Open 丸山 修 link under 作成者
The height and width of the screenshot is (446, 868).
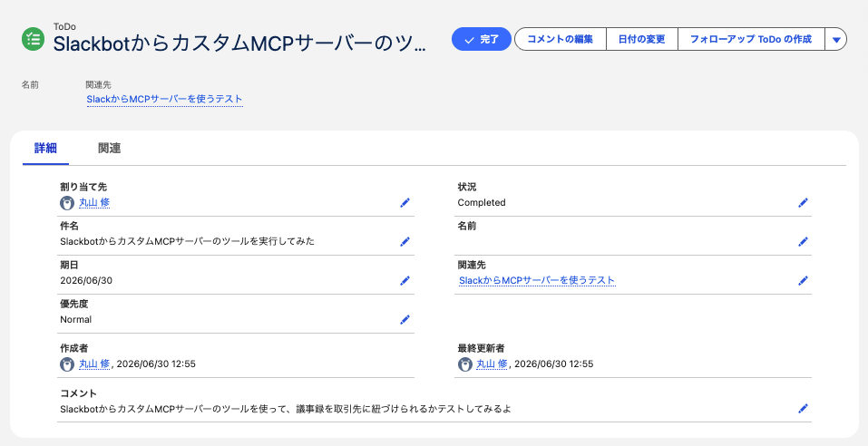94,364
